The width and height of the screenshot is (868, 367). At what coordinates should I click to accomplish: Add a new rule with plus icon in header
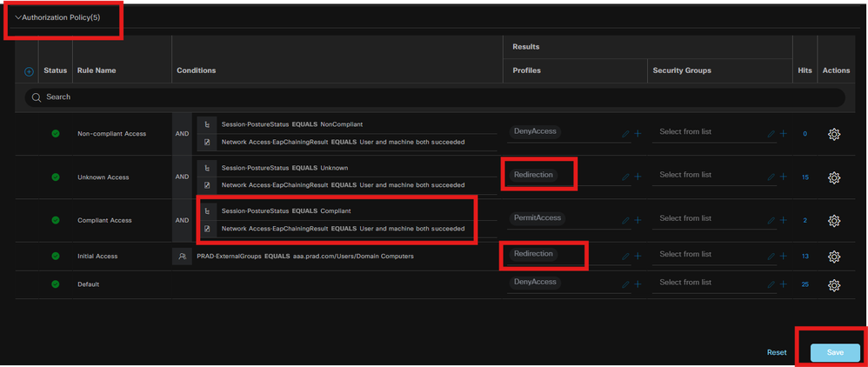[x=30, y=71]
